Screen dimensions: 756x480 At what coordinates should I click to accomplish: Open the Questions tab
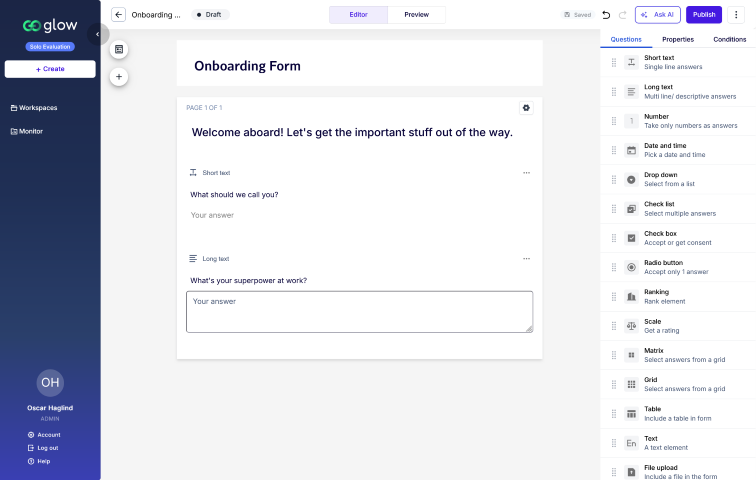pyautogui.click(x=626, y=40)
